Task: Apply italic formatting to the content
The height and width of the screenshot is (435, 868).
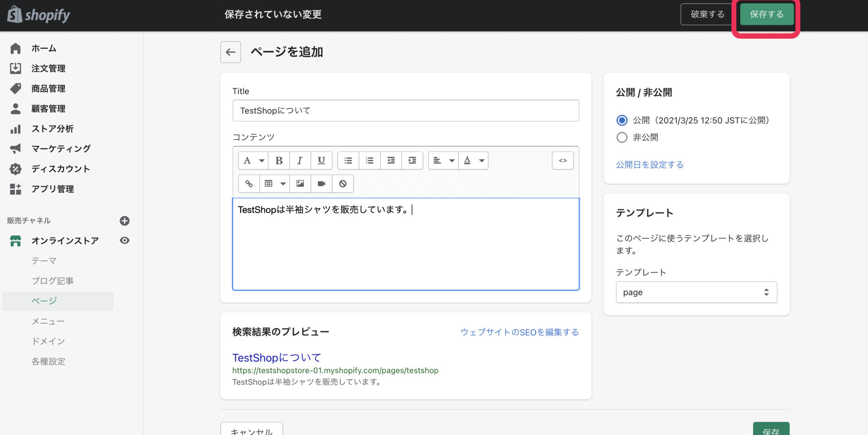Action: pyautogui.click(x=300, y=160)
